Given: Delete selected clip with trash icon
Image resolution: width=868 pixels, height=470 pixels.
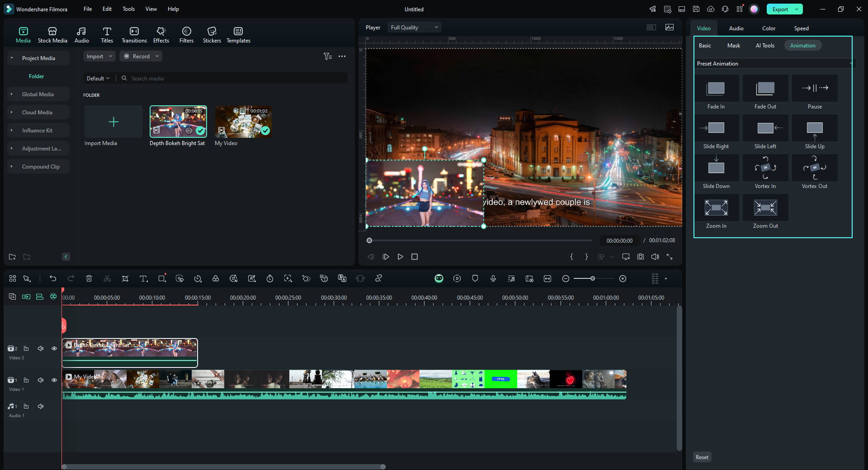Looking at the screenshot, I should (89, 279).
